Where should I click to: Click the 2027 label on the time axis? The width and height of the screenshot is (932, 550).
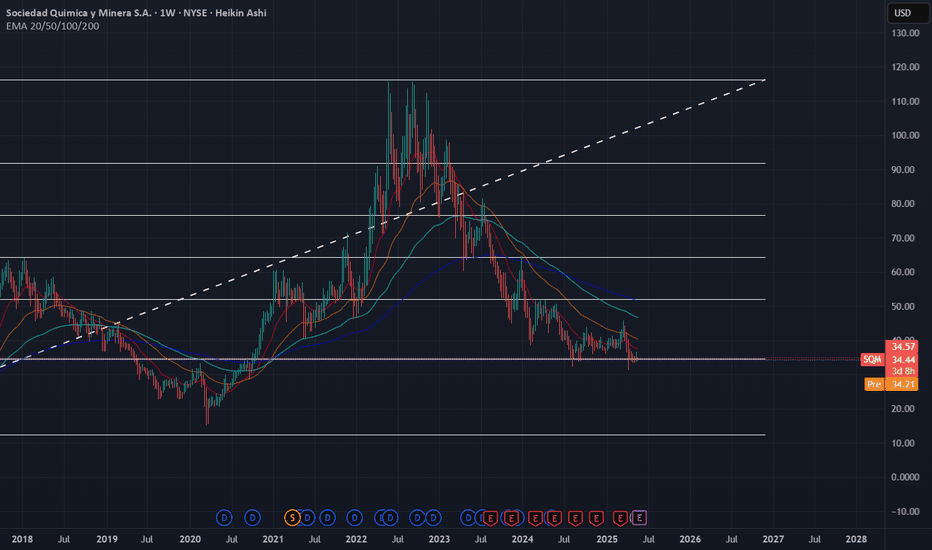[773, 539]
